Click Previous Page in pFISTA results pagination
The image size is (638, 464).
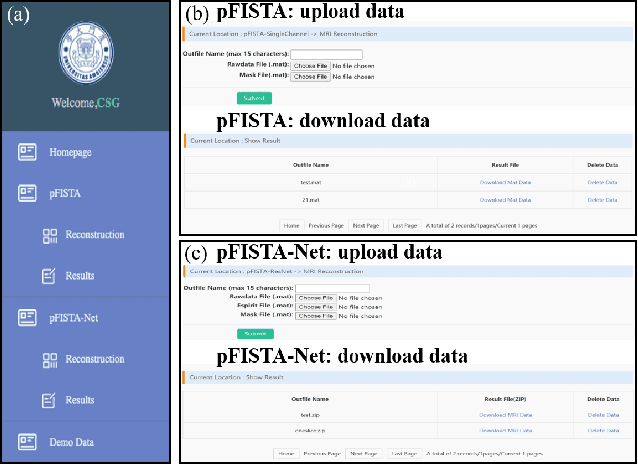point(326,225)
